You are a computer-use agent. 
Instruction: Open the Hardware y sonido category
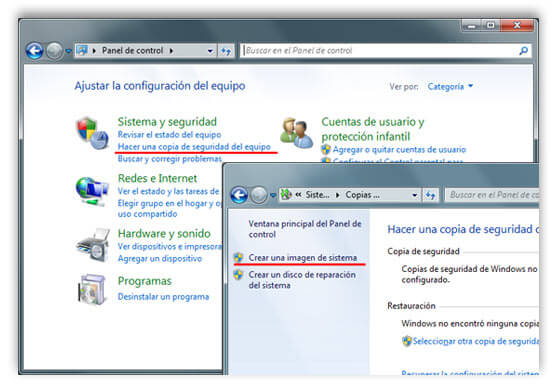coord(164,234)
